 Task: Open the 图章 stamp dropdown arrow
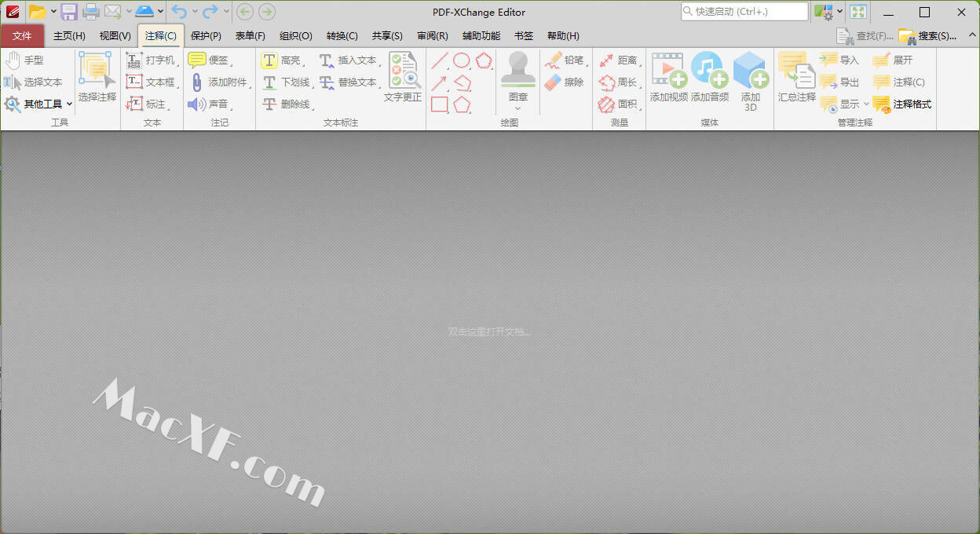coord(517,108)
